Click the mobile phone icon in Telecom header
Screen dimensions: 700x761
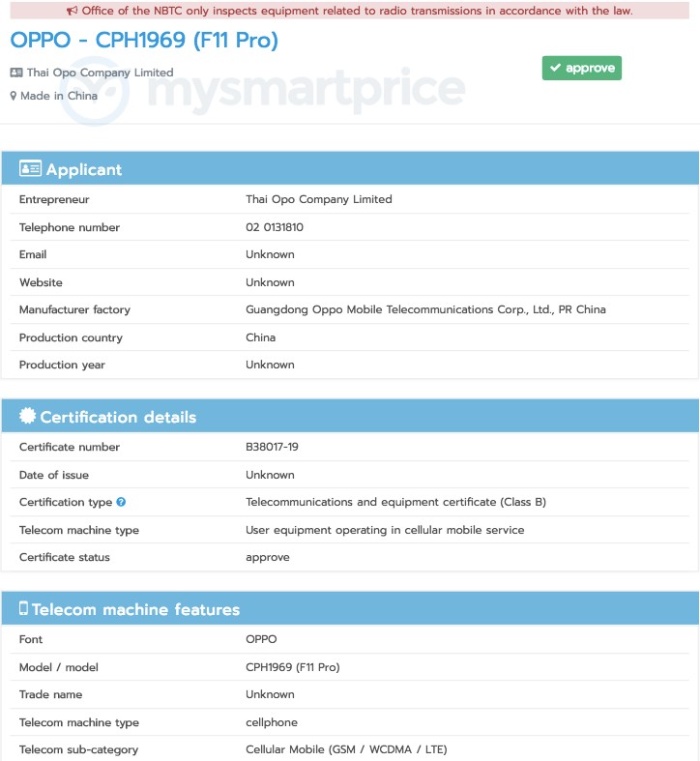[23, 608]
